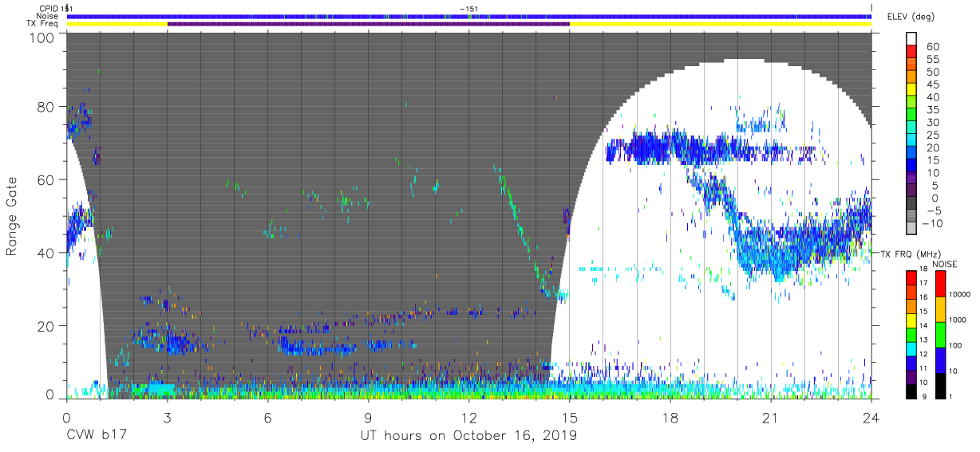Click the 12 tick label on UT hours axis

click(x=469, y=418)
